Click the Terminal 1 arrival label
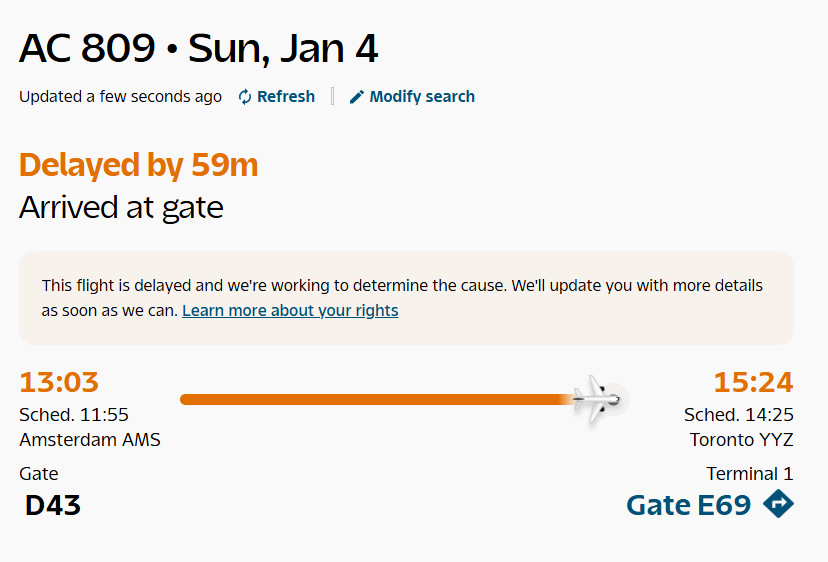 749,474
